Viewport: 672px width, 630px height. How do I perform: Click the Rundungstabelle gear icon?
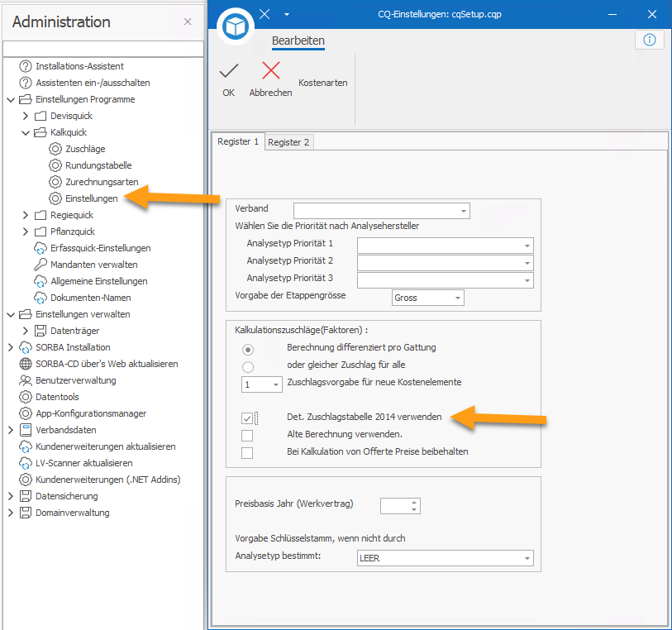(x=55, y=165)
